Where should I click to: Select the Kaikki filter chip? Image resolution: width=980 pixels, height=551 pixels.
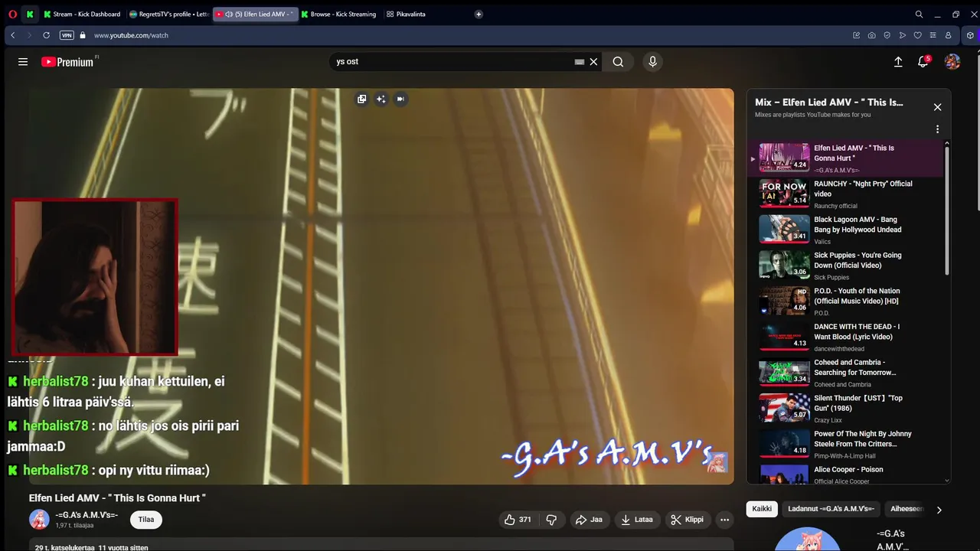coord(762,509)
